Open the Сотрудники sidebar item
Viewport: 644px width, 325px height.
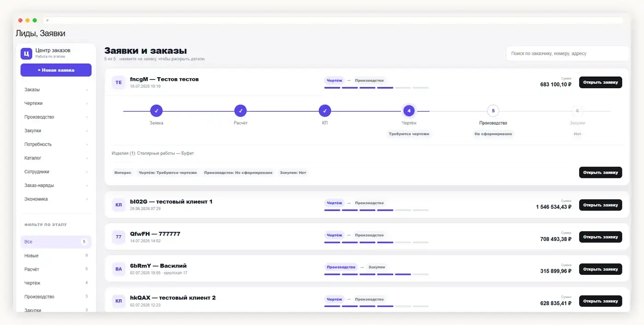point(56,172)
